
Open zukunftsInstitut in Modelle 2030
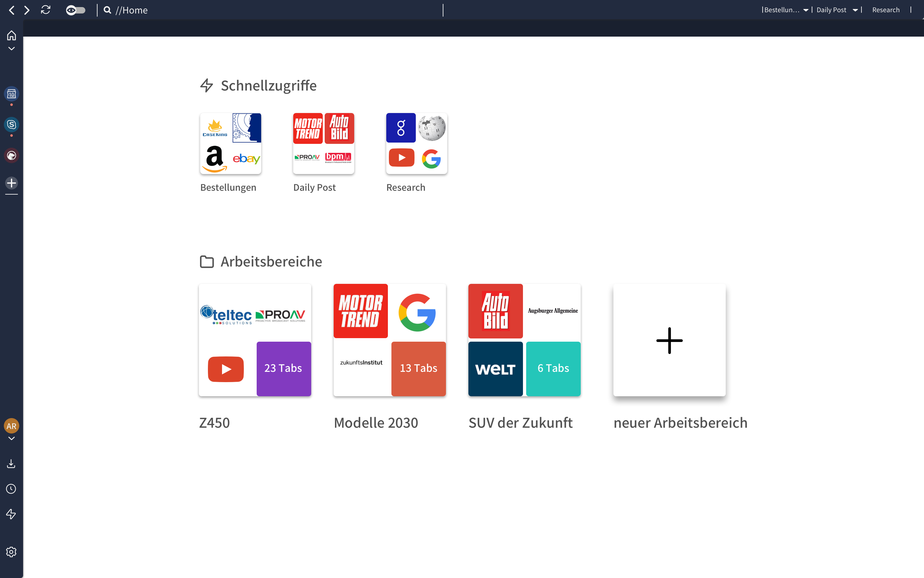click(x=361, y=363)
